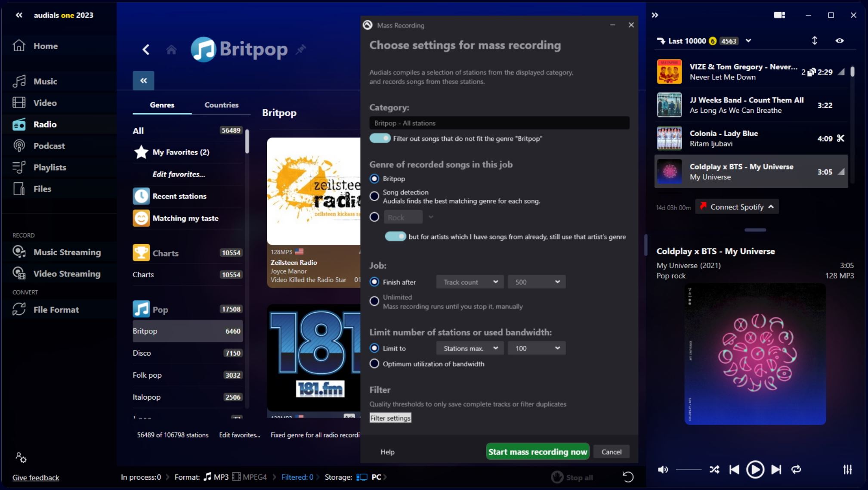This screenshot has width=868, height=490.
Task: Expand the Last 10000 list dropdown
Action: click(x=748, y=41)
